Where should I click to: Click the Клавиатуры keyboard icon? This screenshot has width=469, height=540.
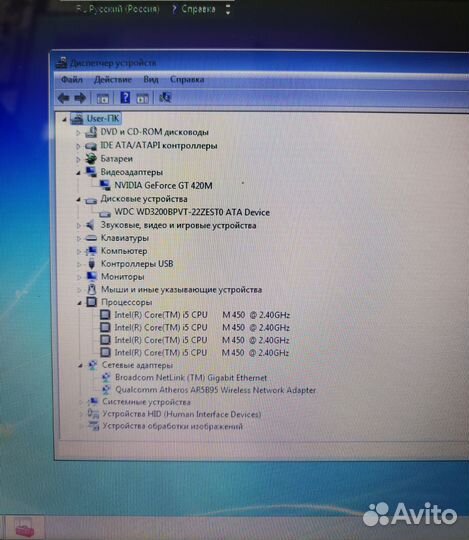point(91,238)
